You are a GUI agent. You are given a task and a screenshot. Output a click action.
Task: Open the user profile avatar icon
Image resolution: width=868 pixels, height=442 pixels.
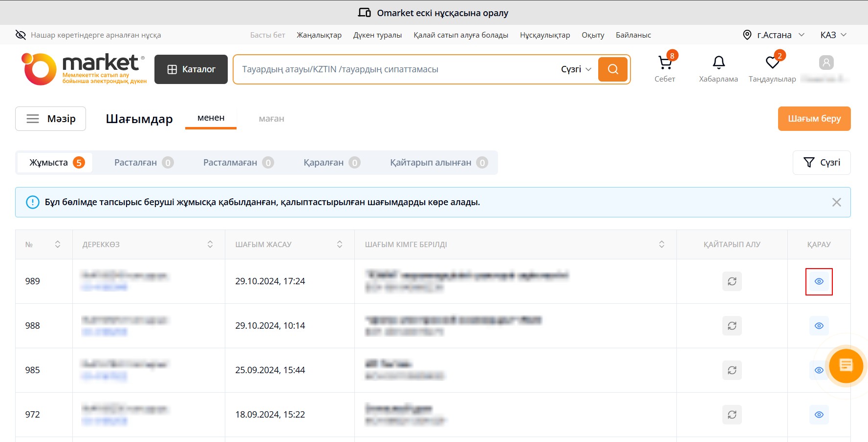point(826,63)
